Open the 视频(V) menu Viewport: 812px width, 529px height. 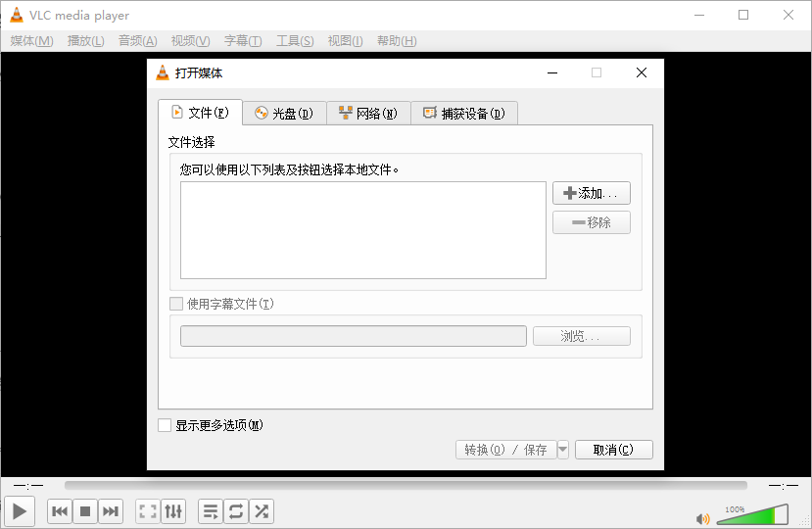pyautogui.click(x=191, y=41)
